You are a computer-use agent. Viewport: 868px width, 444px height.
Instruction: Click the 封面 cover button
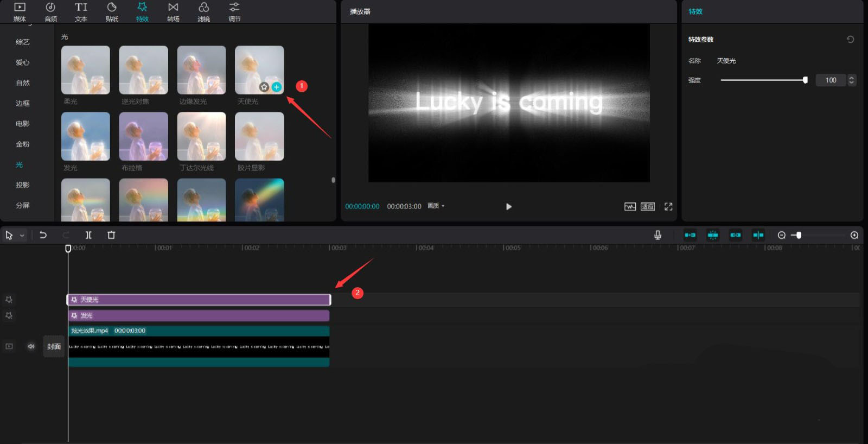point(54,346)
